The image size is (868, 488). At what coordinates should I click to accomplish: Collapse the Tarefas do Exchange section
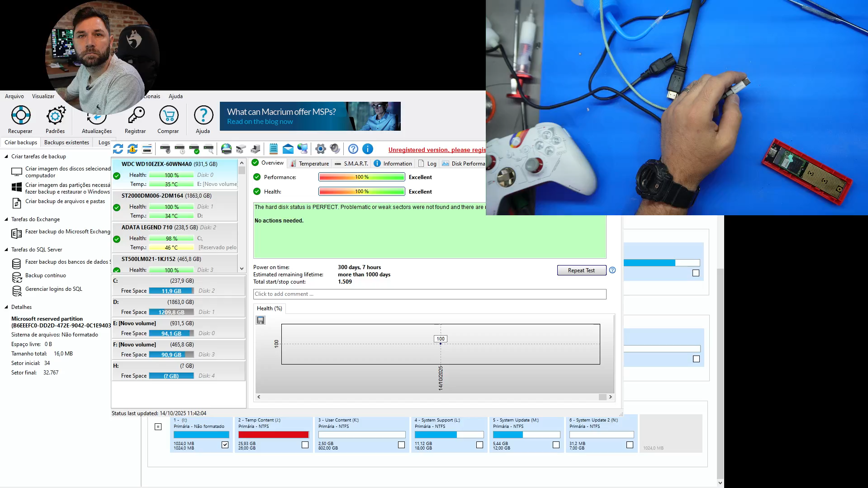(6, 219)
